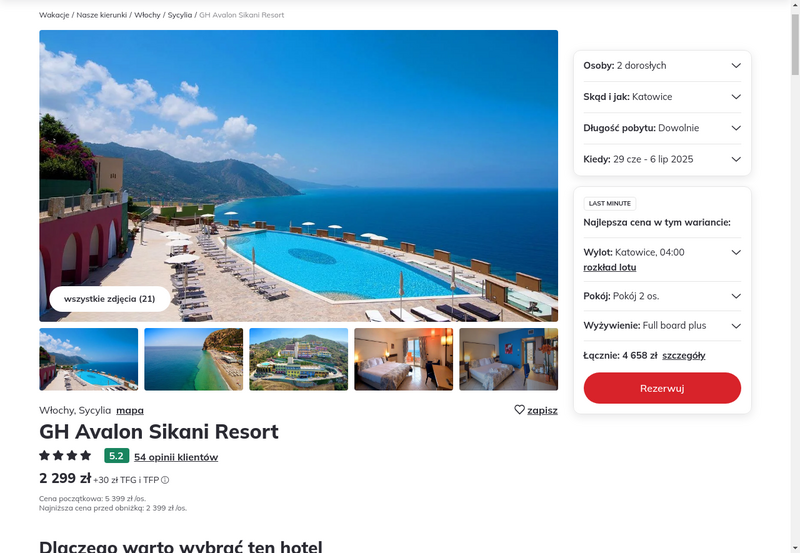Open the Włochy breadcrumb link
This screenshot has width=800, height=553.
[147, 15]
